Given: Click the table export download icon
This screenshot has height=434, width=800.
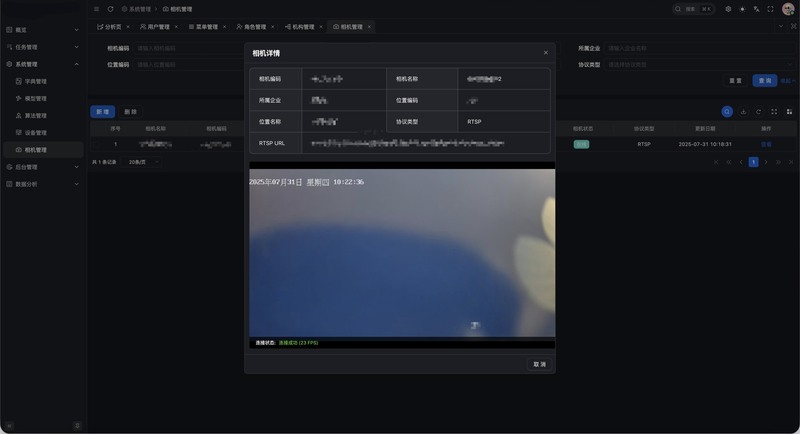Looking at the screenshot, I should 743,112.
